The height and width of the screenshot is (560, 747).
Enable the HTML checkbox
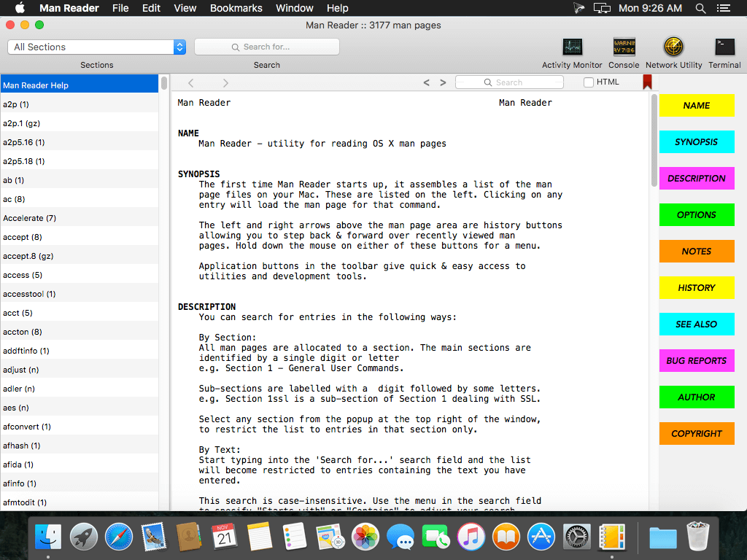589,82
